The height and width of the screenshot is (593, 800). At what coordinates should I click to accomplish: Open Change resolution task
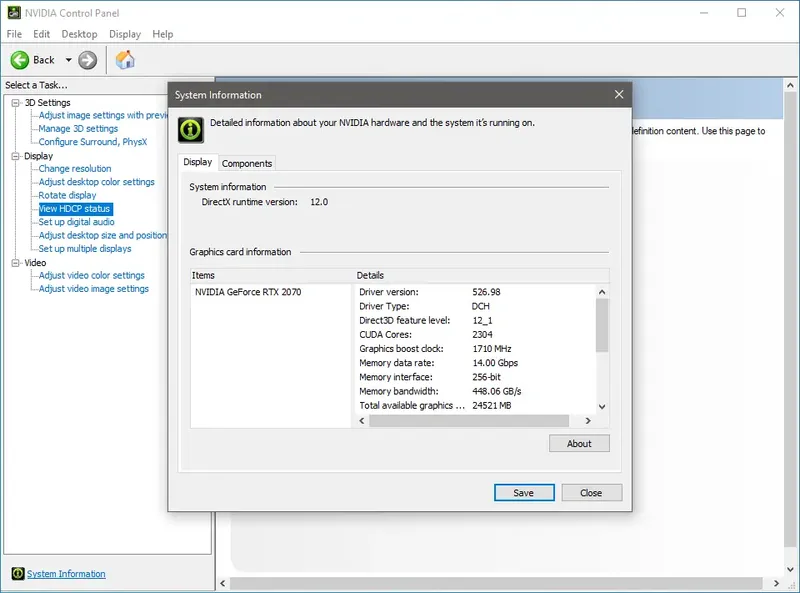tap(75, 168)
